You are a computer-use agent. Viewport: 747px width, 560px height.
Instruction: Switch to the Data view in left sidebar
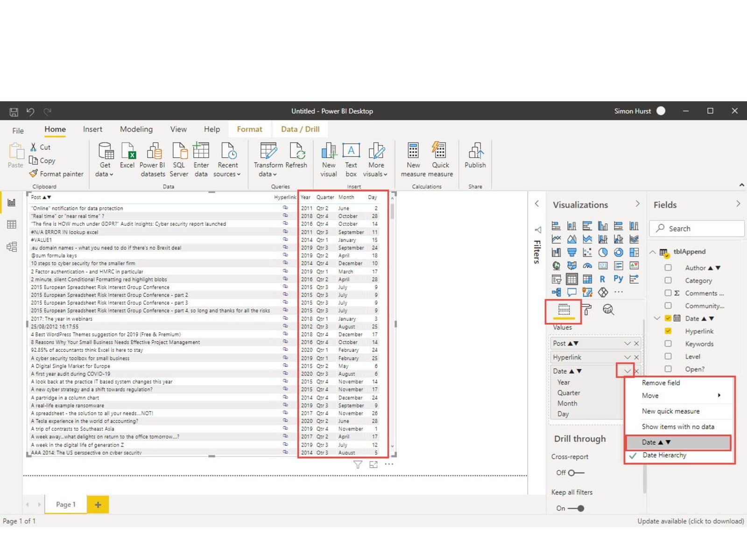tap(12, 224)
